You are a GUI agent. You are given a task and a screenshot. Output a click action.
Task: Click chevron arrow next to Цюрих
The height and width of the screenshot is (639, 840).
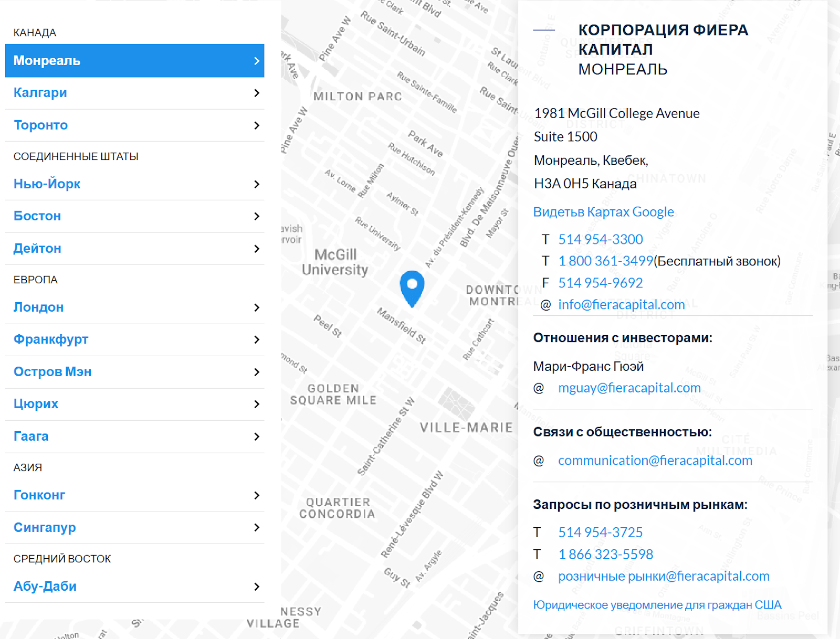tap(257, 404)
